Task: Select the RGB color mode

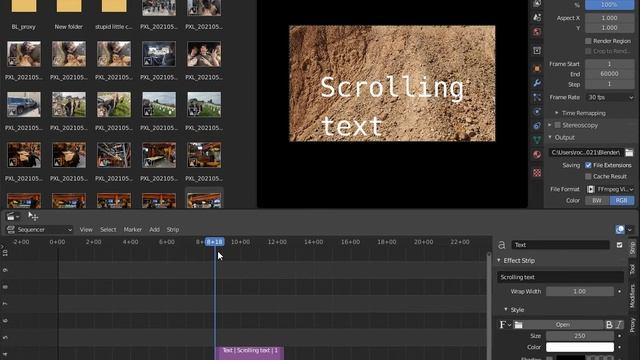Action: click(x=622, y=200)
